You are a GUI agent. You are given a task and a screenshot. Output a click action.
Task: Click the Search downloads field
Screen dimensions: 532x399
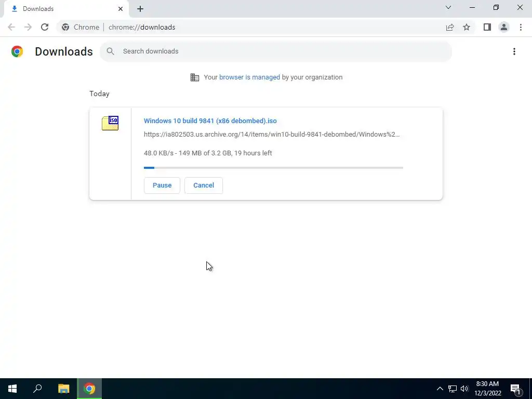275,51
